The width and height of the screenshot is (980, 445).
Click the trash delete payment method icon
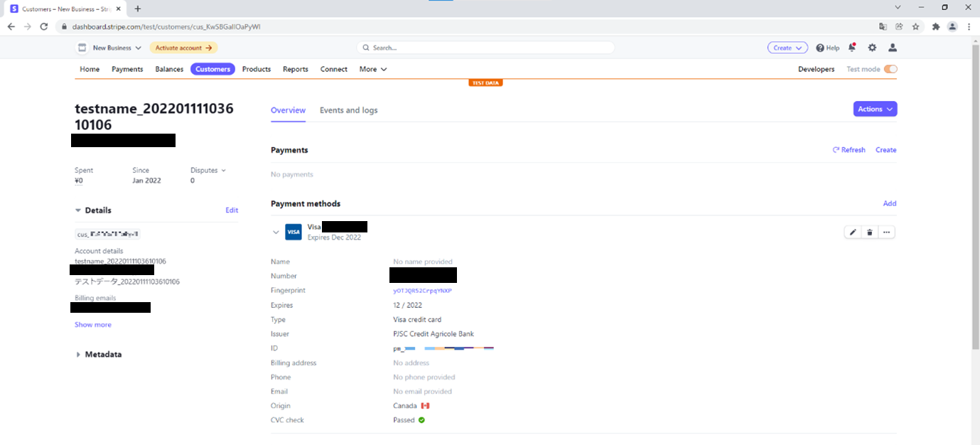tap(869, 232)
